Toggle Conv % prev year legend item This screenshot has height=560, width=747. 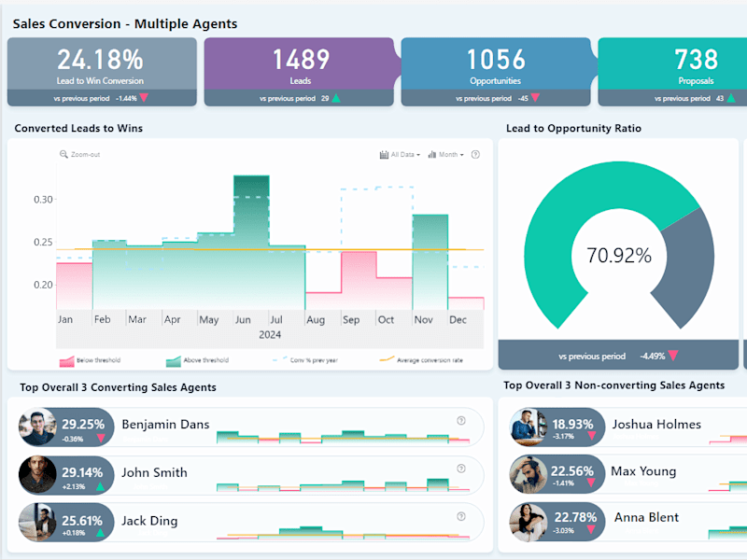point(305,360)
